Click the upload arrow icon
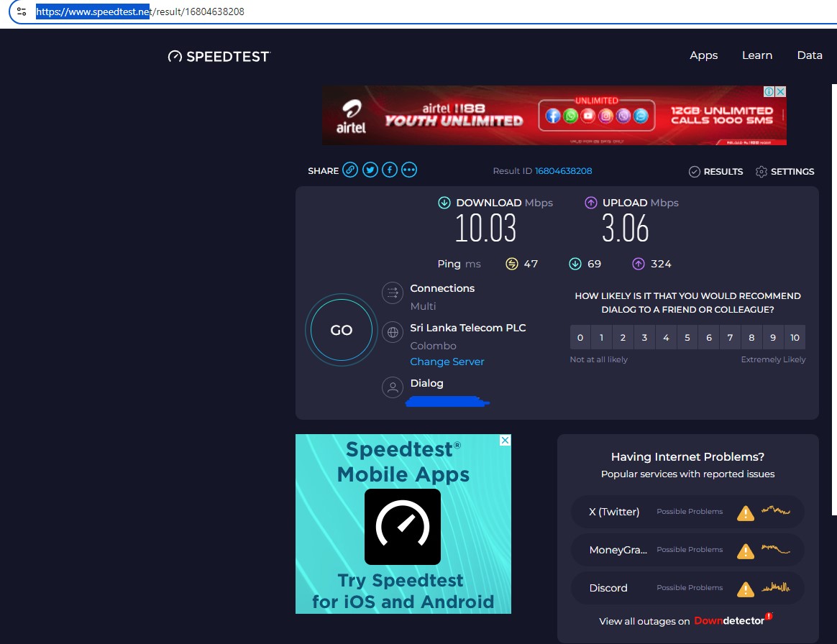 (590, 203)
